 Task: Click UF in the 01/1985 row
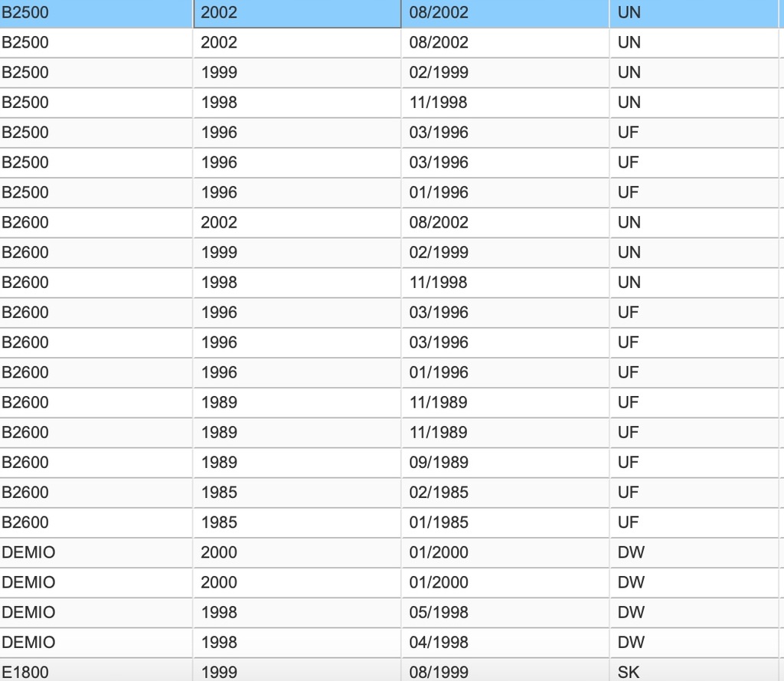pyautogui.click(x=694, y=523)
